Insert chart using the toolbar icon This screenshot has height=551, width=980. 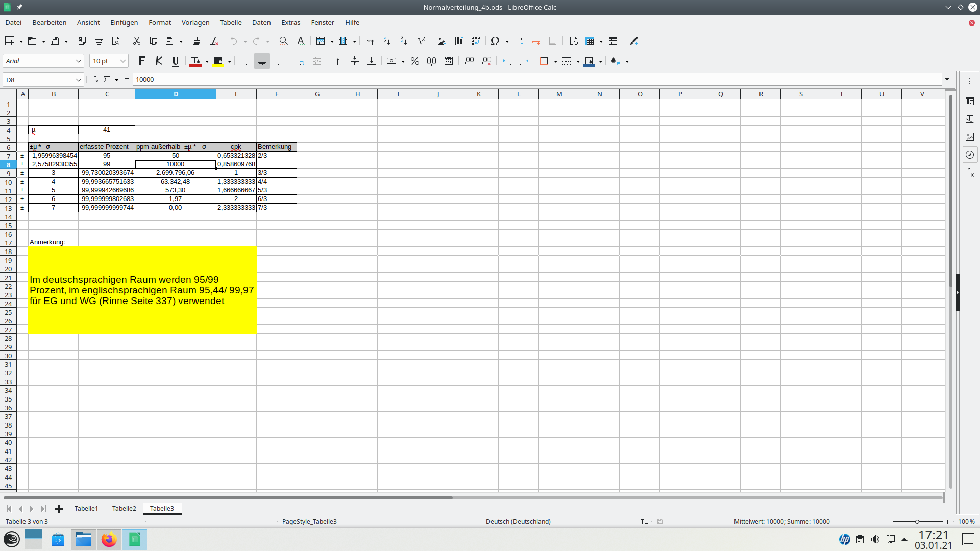coord(459,41)
